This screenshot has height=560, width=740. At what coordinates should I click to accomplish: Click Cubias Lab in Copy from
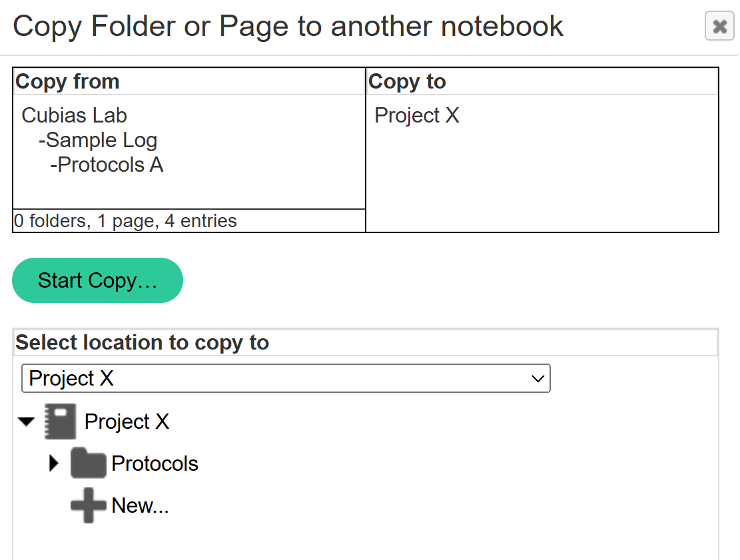[74, 115]
